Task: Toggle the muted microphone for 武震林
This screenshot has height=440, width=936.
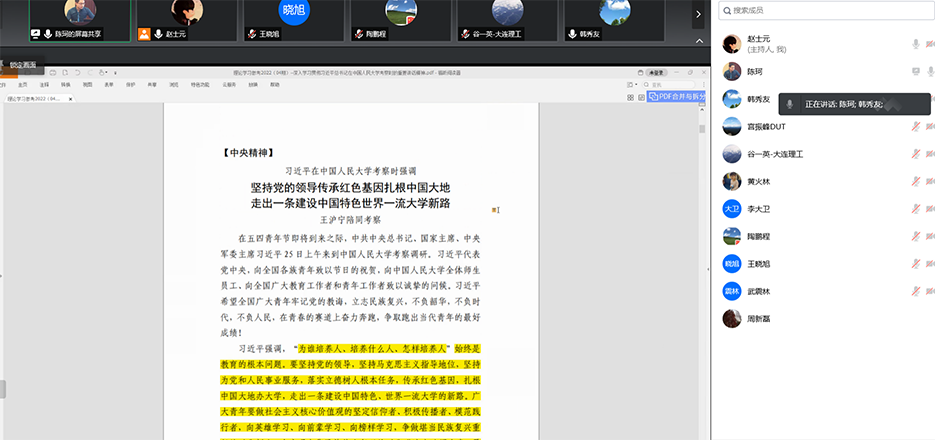Action: [x=916, y=291]
